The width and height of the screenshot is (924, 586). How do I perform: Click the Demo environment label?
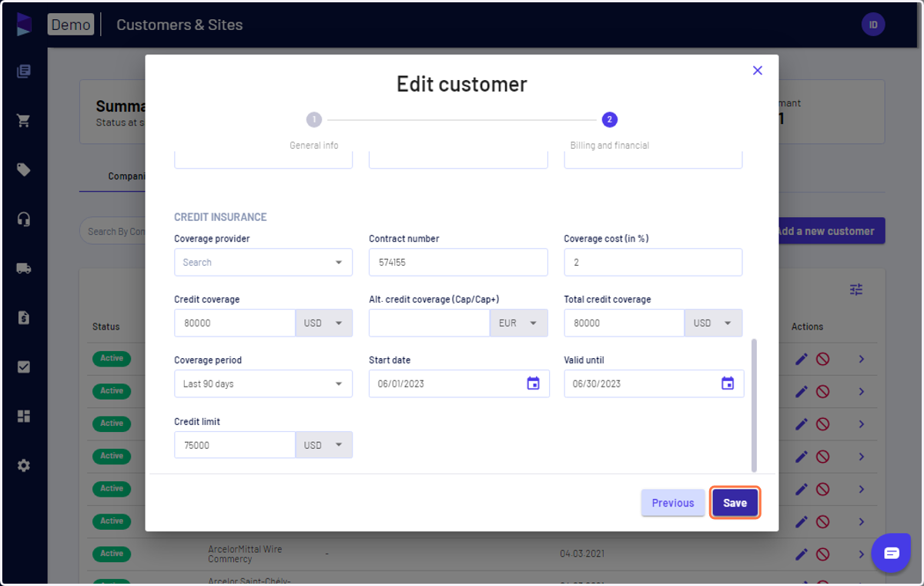(71, 25)
